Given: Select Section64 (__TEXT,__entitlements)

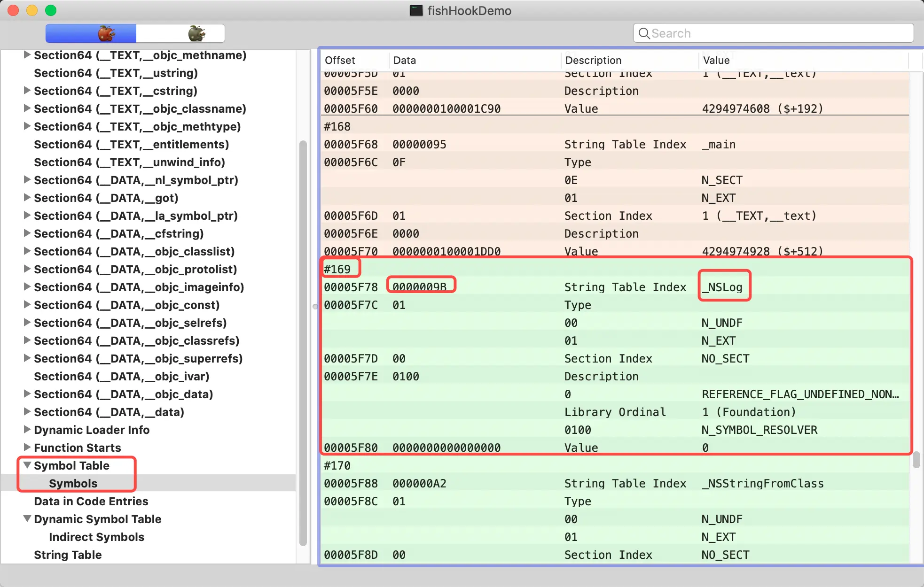Looking at the screenshot, I should coord(131,144).
